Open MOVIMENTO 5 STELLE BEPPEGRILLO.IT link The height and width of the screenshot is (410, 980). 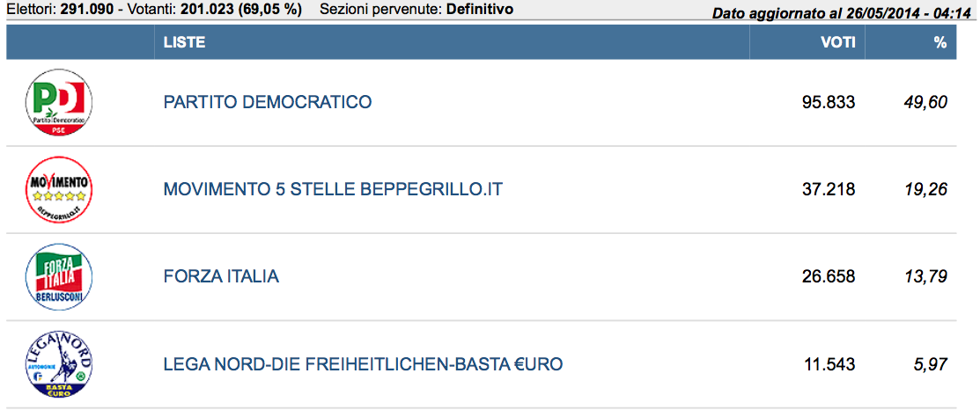333,189
